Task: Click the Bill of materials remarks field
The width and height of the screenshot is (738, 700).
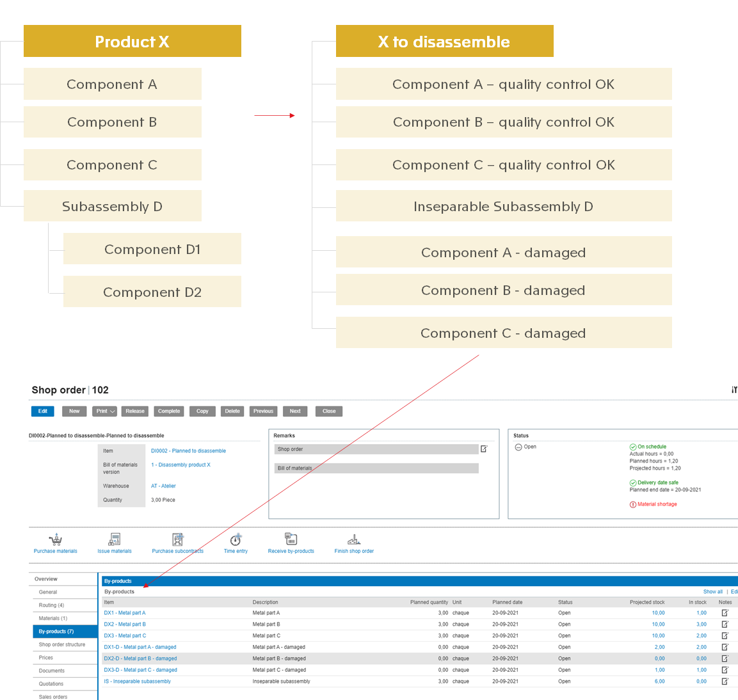Action: [x=376, y=468]
